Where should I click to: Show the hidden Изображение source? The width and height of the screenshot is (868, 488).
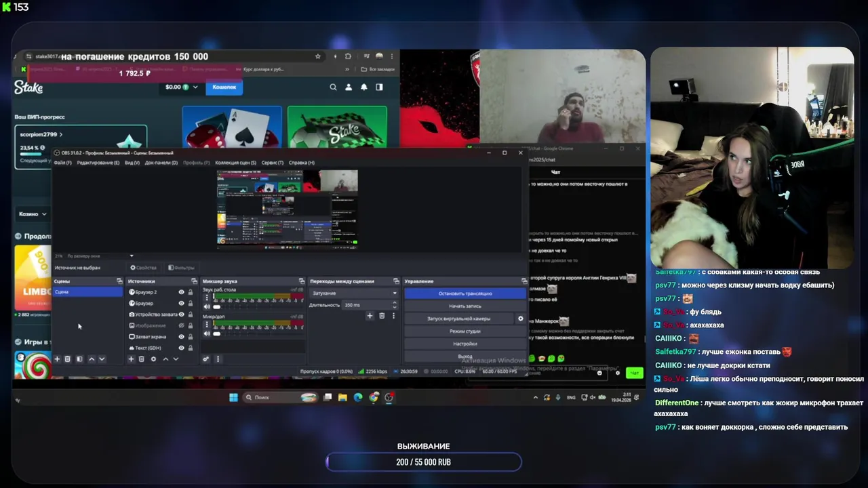(x=181, y=325)
